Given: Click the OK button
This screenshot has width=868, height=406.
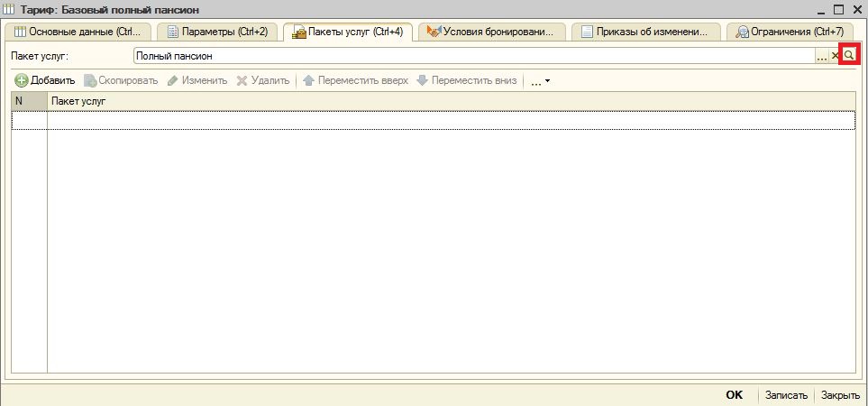Looking at the screenshot, I should click(734, 395).
